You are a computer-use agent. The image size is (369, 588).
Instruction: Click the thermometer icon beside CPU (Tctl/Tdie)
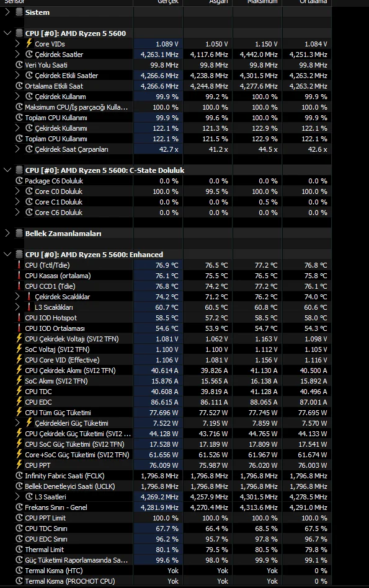[19, 265]
